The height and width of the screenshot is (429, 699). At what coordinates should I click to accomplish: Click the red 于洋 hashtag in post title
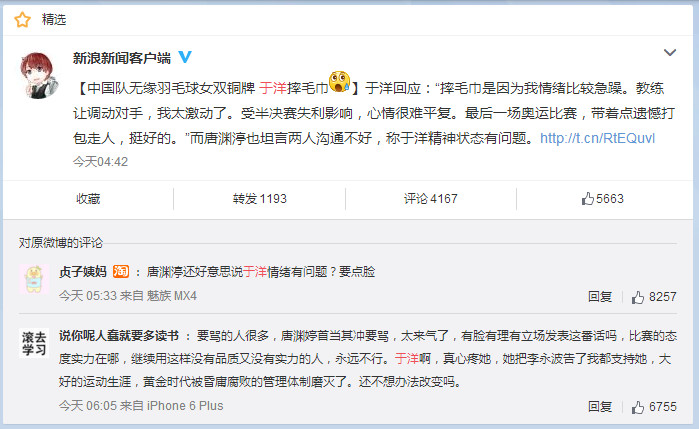point(273,88)
